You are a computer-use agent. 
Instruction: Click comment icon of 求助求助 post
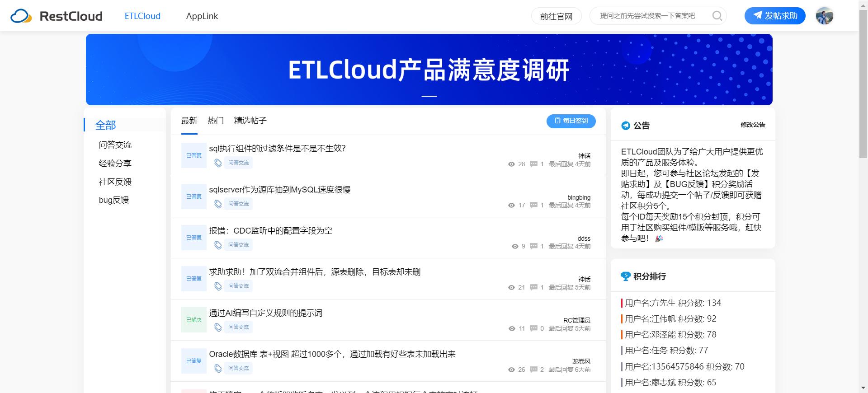tap(533, 287)
